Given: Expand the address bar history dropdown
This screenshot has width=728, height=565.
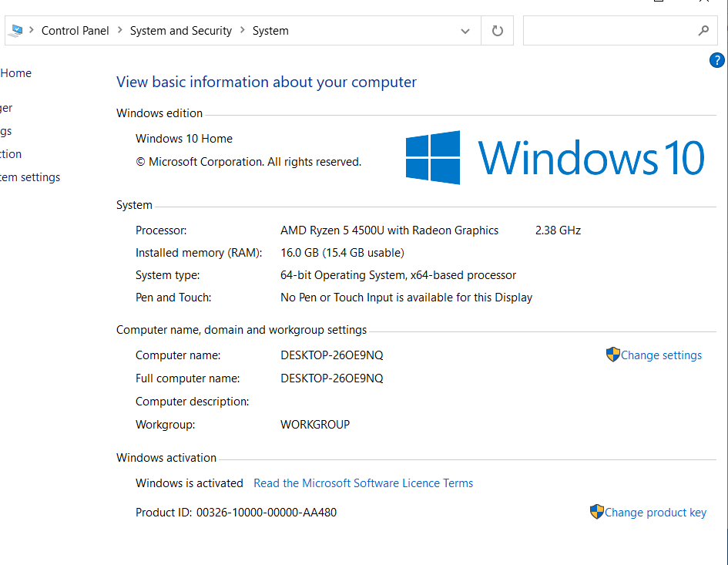Looking at the screenshot, I should [465, 31].
